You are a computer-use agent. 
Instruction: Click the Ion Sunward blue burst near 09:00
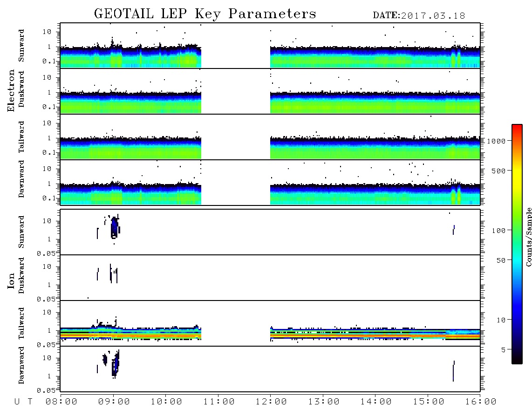[x=114, y=227]
